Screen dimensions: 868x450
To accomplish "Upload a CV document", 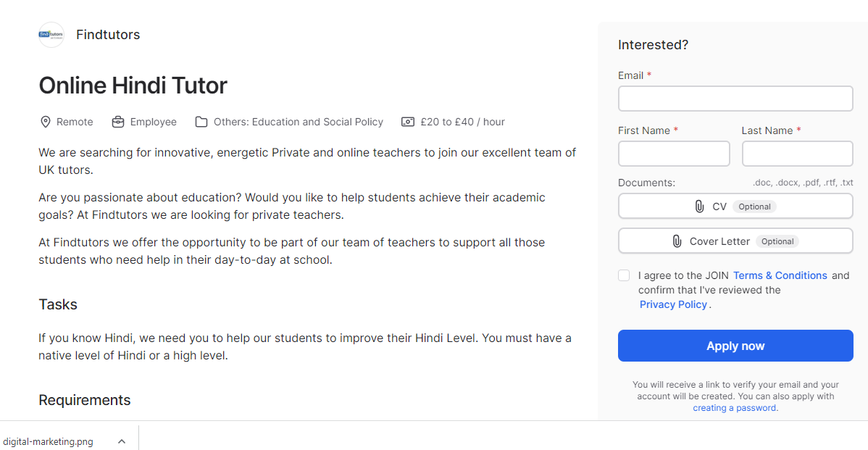I will [x=735, y=207].
